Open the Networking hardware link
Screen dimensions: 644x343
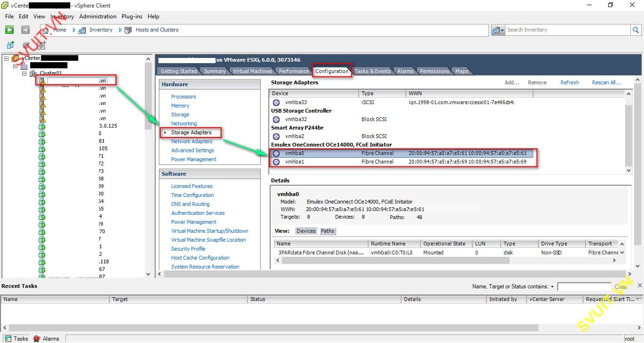point(184,123)
